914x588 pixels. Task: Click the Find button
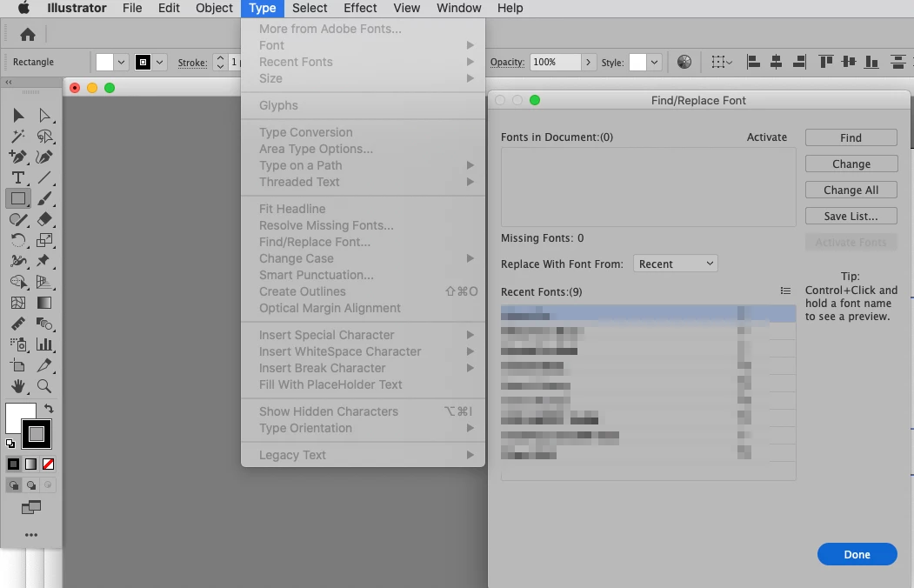pyautogui.click(x=851, y=137)
